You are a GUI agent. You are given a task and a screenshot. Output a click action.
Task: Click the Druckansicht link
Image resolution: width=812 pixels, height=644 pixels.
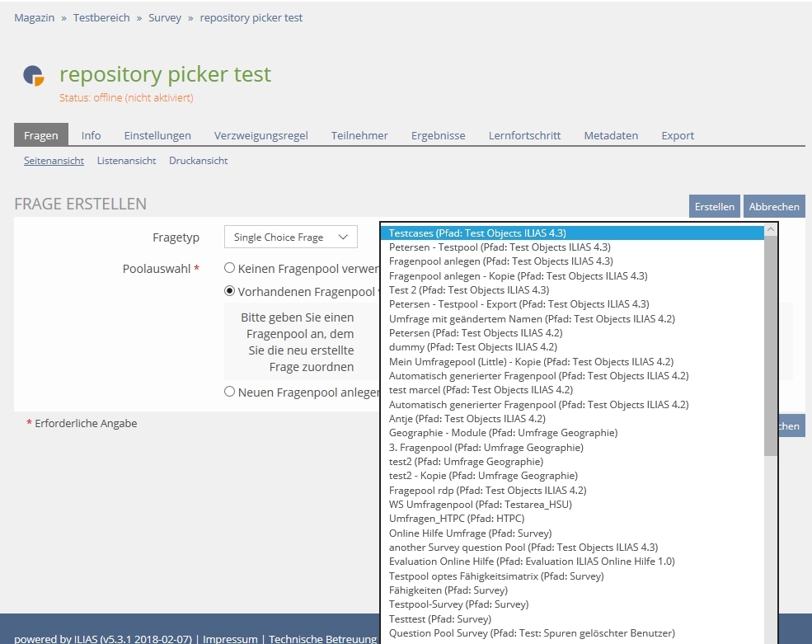(x=198, y=161)
